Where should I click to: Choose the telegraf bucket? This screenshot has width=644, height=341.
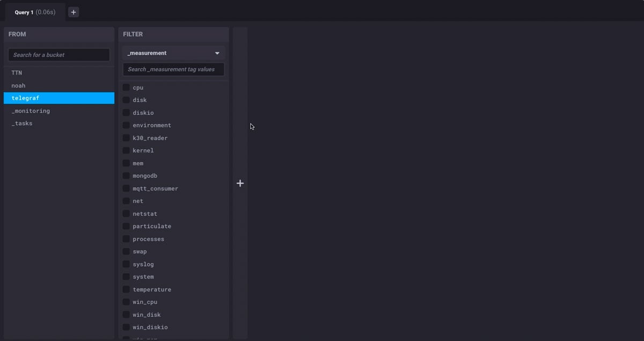click(25, 98)
